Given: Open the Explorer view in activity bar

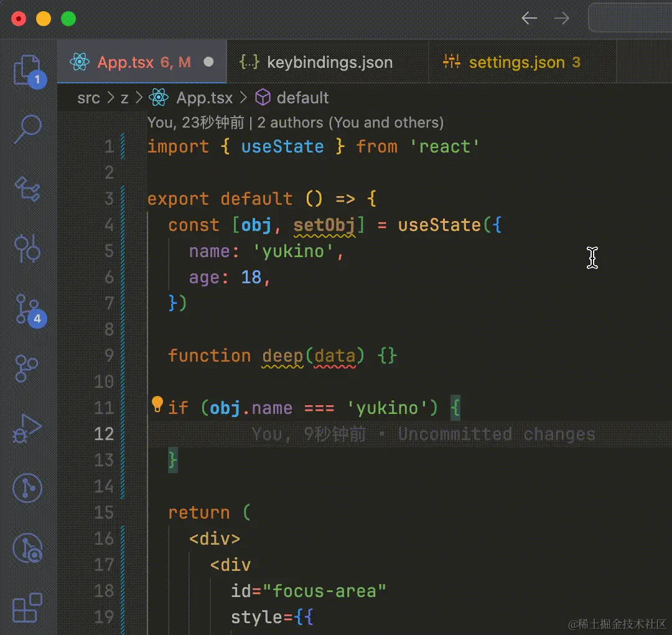Looking at the screenshot, I should click(28, 71).
